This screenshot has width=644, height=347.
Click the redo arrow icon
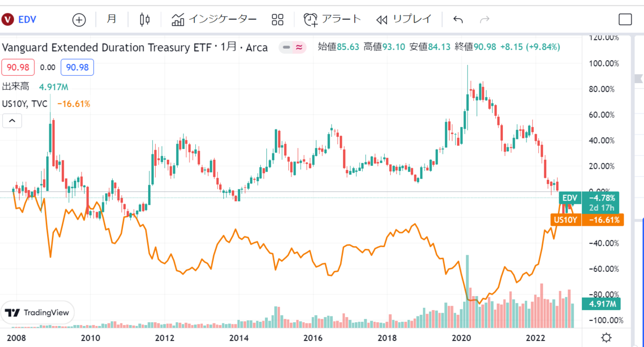485,20
